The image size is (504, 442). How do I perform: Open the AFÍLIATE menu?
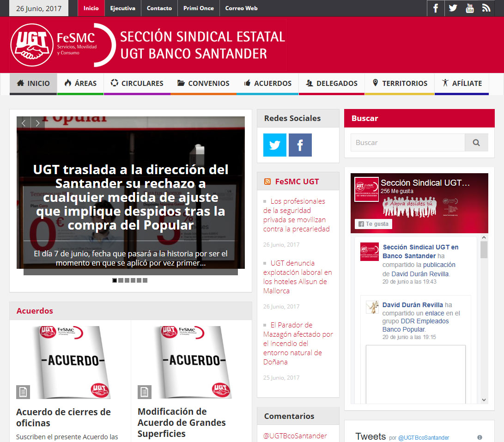coord(461,84)
